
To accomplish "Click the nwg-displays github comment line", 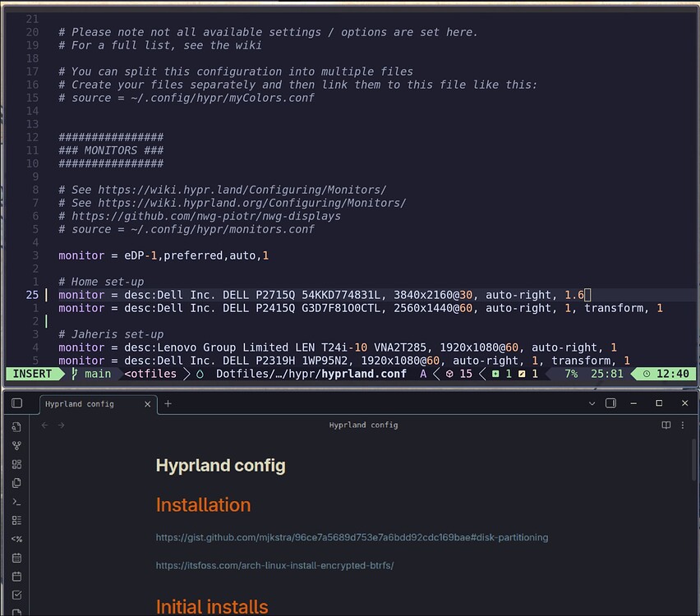I will click(x=200, y=216).
